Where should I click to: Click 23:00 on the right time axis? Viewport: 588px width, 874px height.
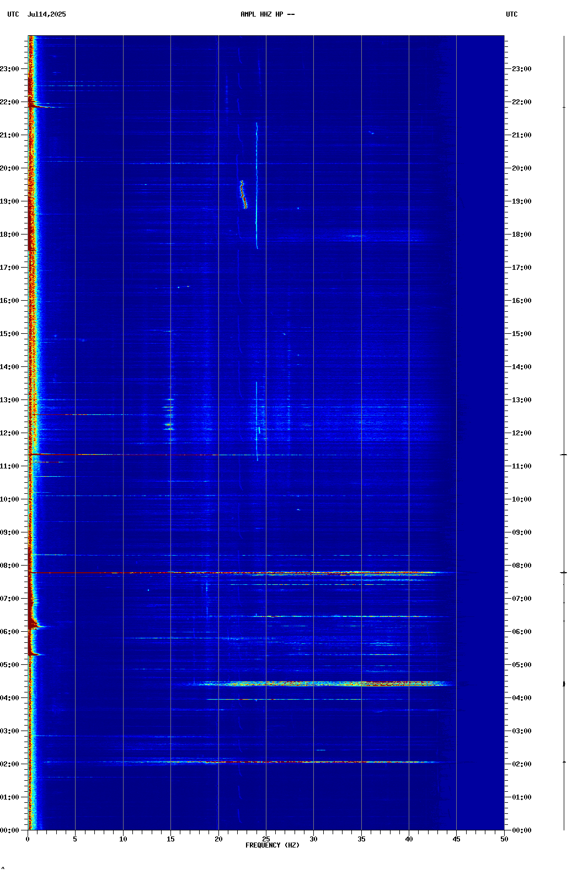click(x=522, y=69)
